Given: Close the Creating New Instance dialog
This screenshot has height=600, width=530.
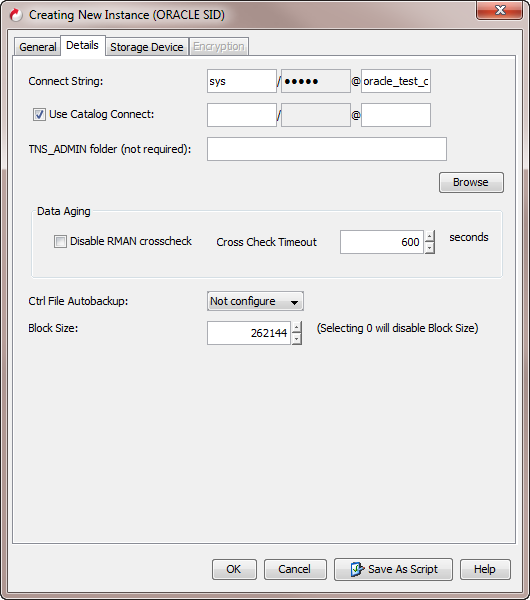Looking at the screenshot, I should (x=499, y=10).
